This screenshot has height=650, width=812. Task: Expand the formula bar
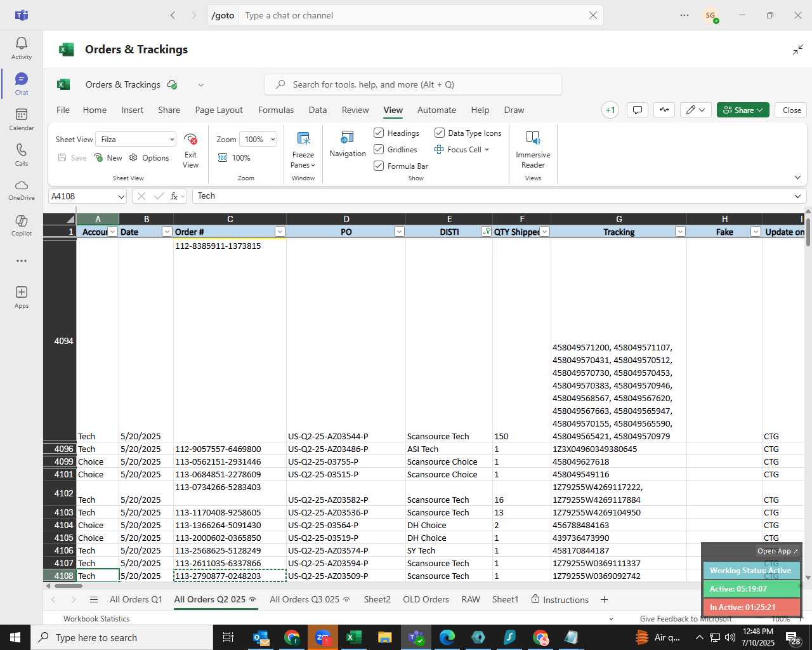pyautogui.click(x=797, y=196)
